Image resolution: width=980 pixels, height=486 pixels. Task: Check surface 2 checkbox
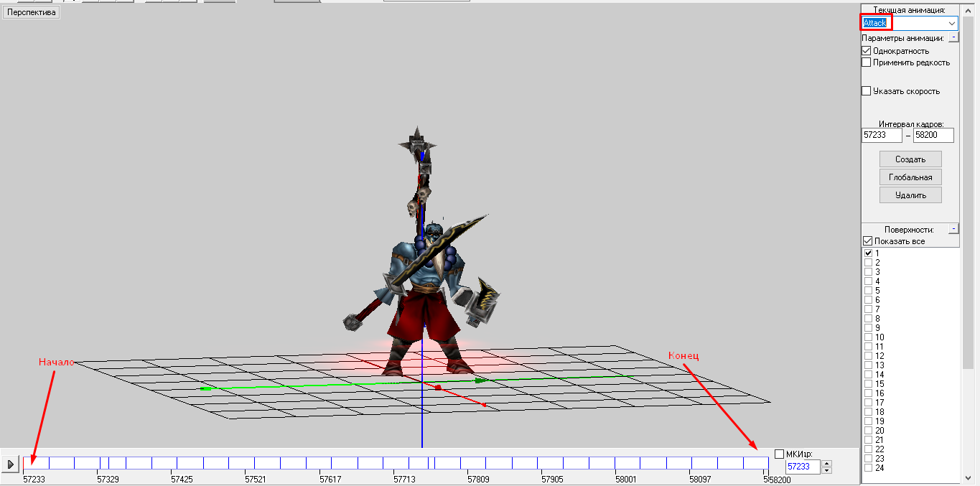pyautogui.click(x=868, y=263)
